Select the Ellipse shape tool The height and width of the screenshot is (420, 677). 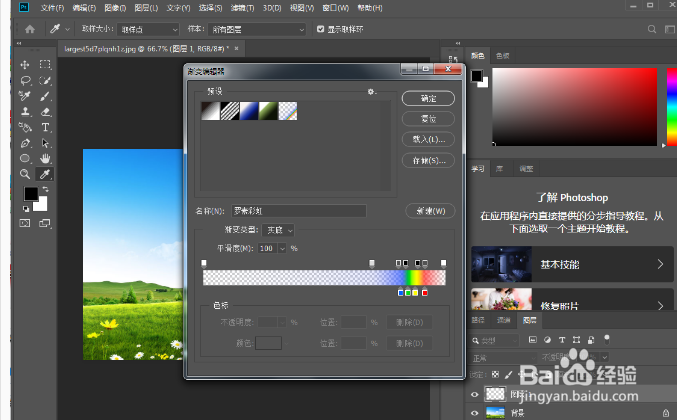tap(25, 158)
